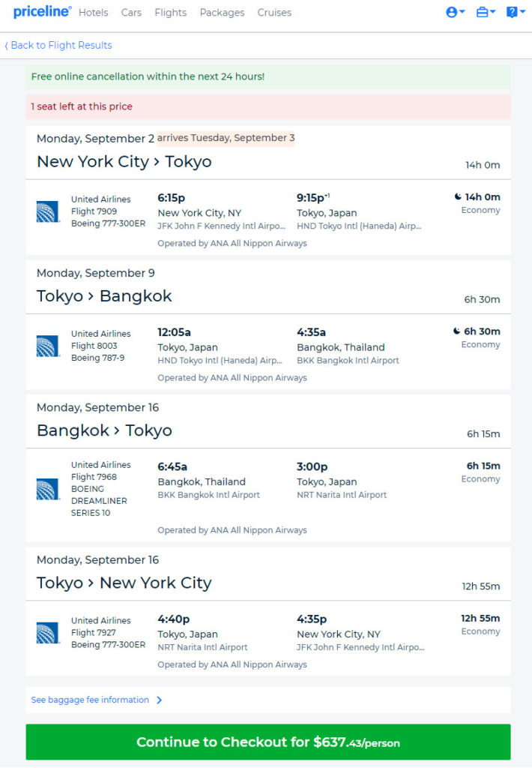Click the 4:40p departure time
532x768 pixels.
pos(173,619)
